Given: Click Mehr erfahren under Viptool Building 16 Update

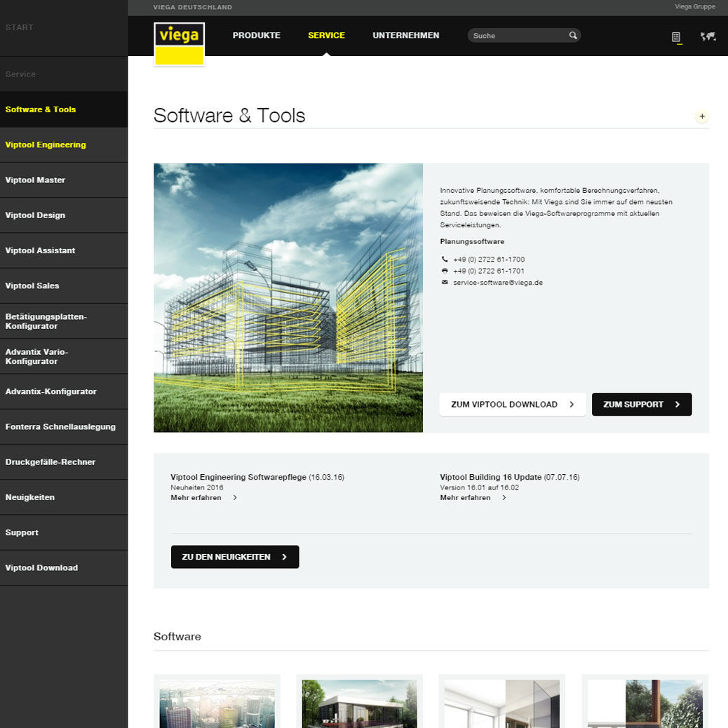Looking at the screenshot, I should [x=465, y=498].
